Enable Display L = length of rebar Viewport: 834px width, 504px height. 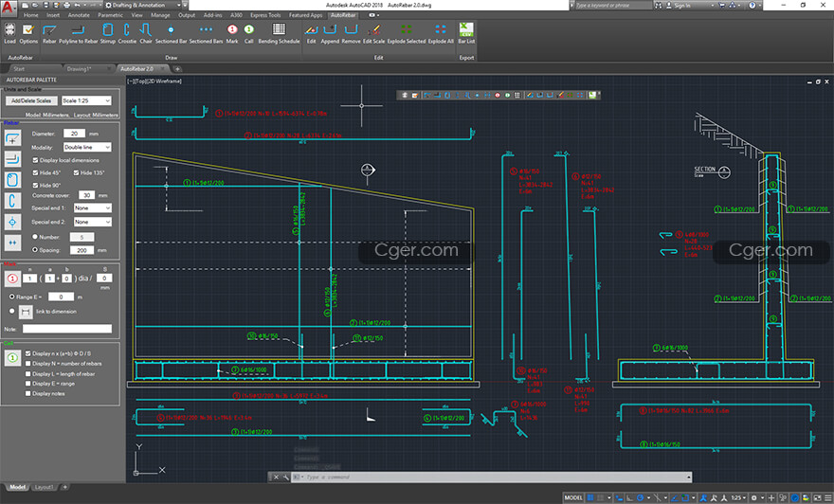click(27, 374)
